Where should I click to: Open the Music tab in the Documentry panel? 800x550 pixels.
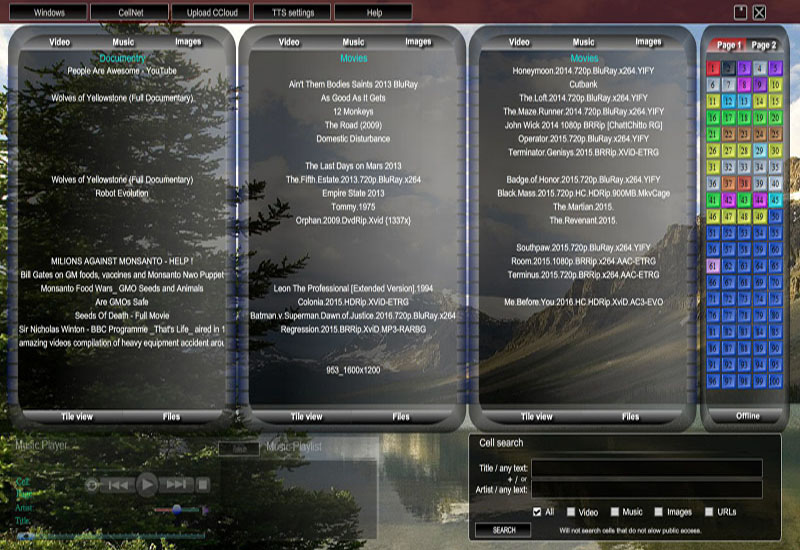point(123,42)
